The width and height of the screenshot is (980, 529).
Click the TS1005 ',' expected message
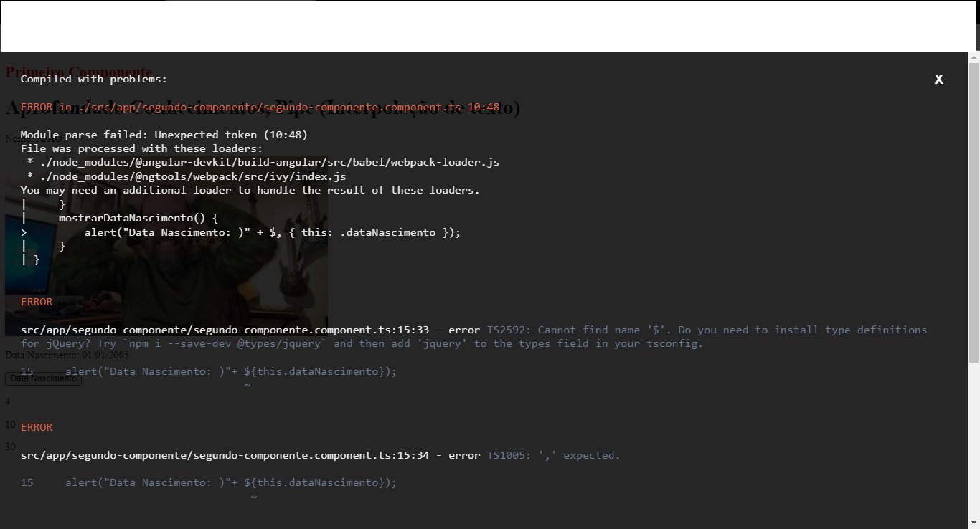tap(553, 455)
